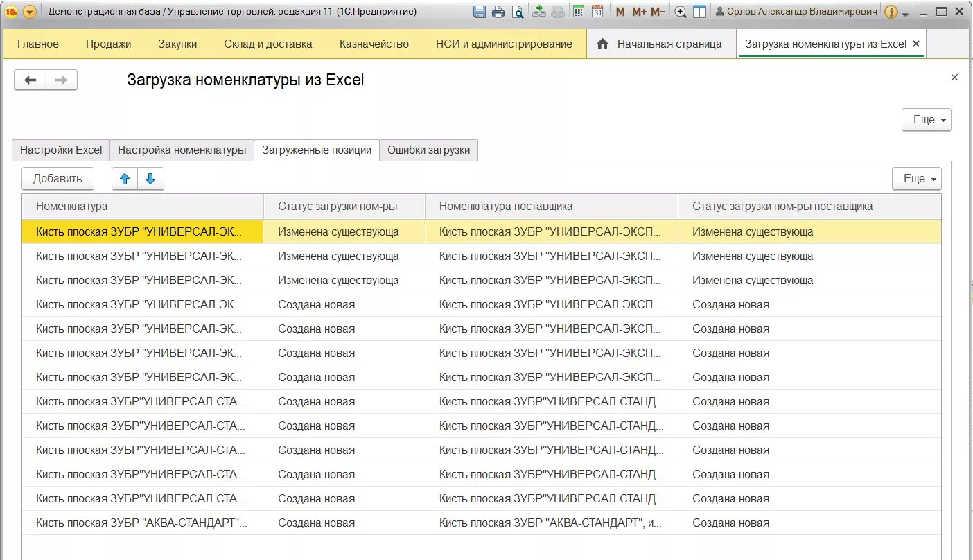This screenshot has width=973, height=560.
Task: Open the upper Еще dropdown menu
Action: coord(927,119)
